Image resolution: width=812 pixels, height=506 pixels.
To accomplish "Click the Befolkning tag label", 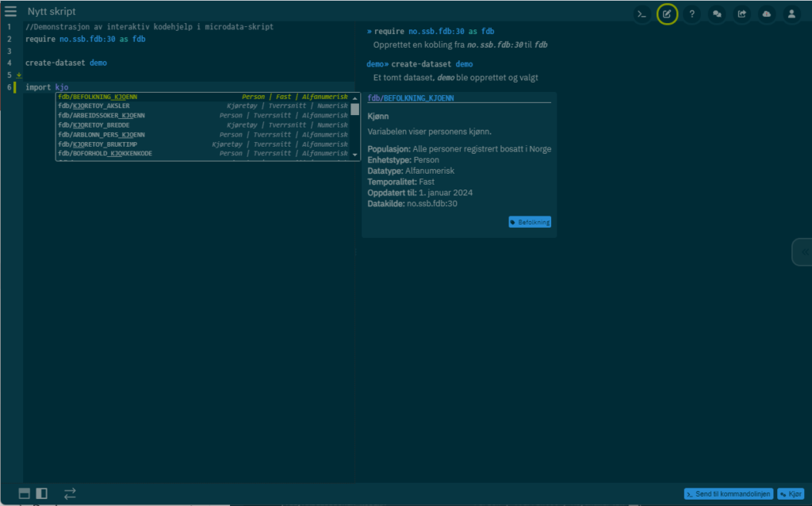I will tap(530, 223).
